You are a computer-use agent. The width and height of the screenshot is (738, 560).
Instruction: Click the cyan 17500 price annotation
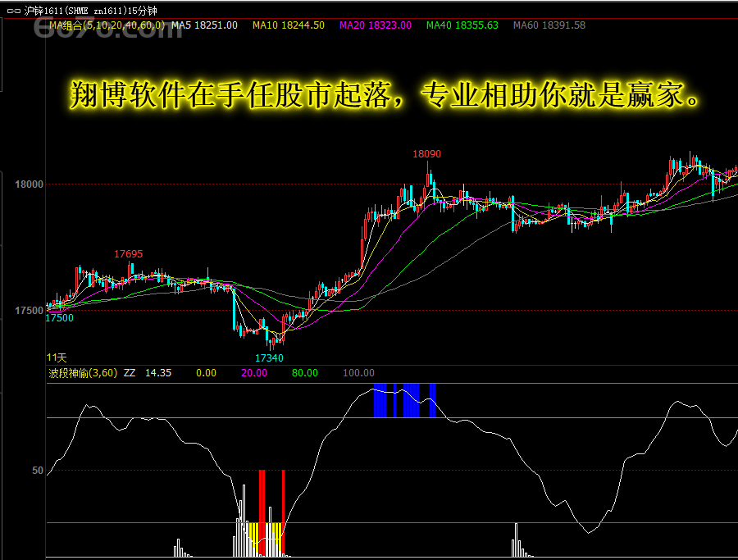tap(59, 318)
